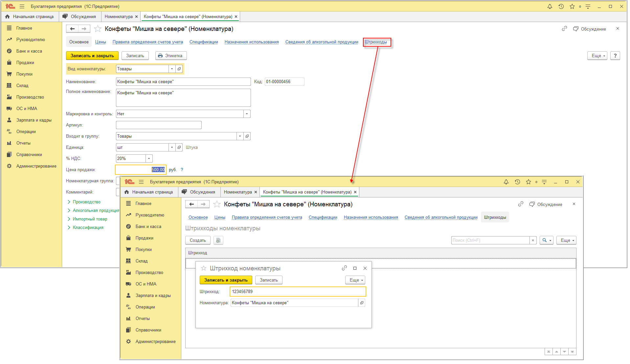The width and height of the screenshot is (630, 364).
Task: Expand 'Маркировка и контроль' dropdown
Action: pos(247,114)
